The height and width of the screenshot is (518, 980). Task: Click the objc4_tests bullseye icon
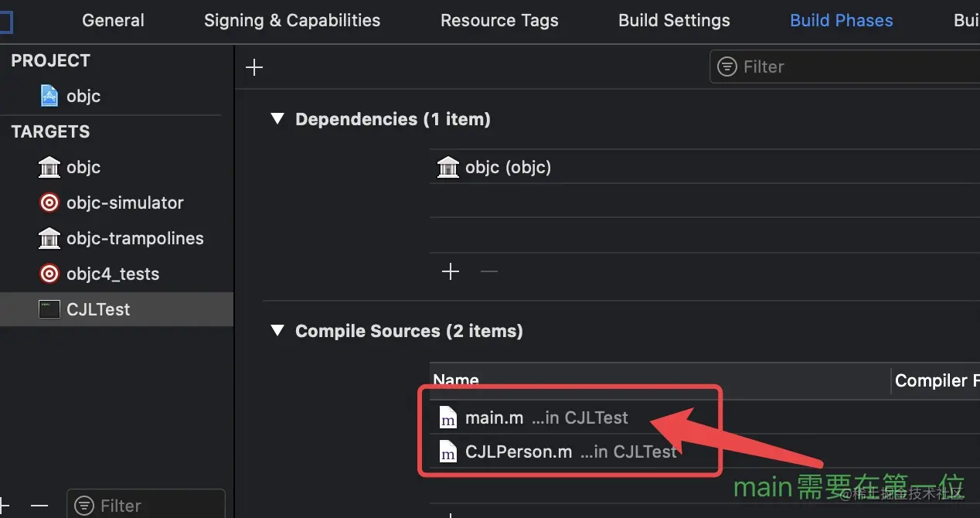(49, 274)
